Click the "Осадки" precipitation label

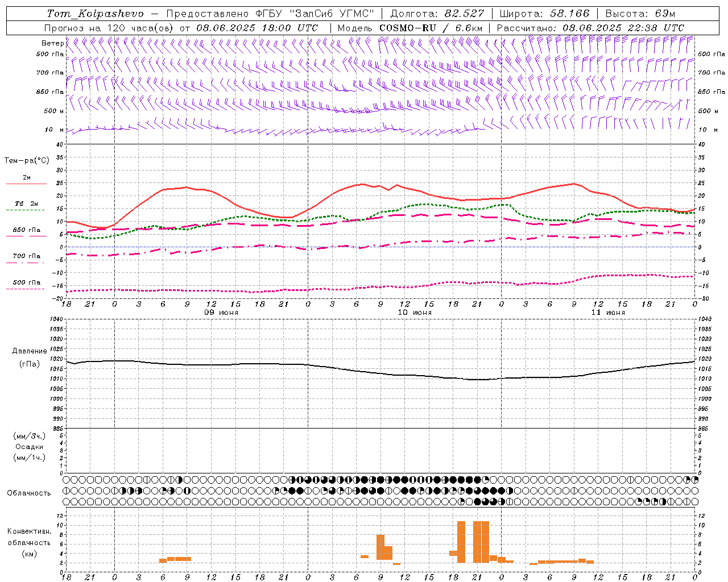[x=30, y=447]
